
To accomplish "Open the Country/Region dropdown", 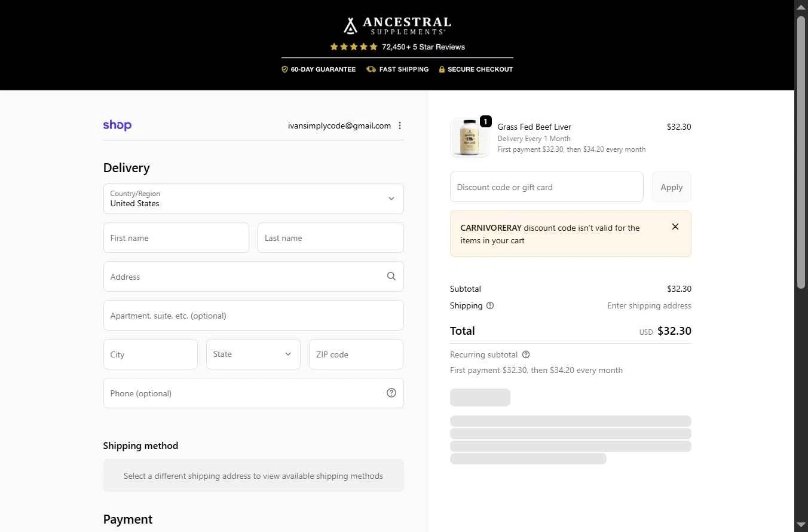I will 253,198.
